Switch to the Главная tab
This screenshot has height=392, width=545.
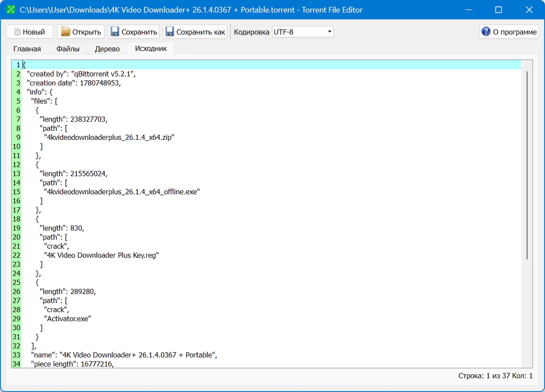click(x=27, y=49)
